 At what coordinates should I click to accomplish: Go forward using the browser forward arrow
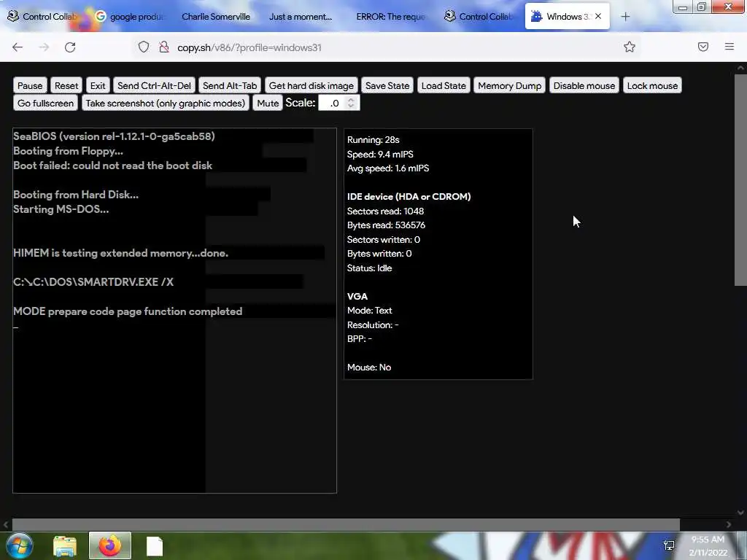click(44, 47)
